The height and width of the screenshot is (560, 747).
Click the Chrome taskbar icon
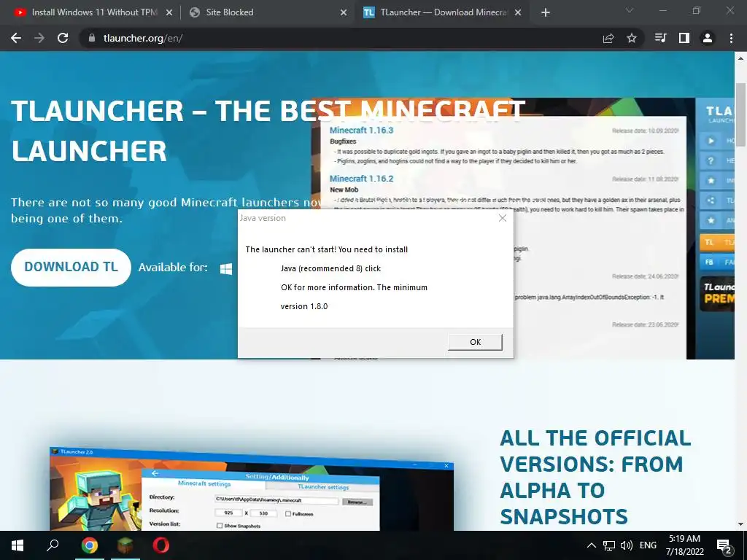tap(89, 545)
